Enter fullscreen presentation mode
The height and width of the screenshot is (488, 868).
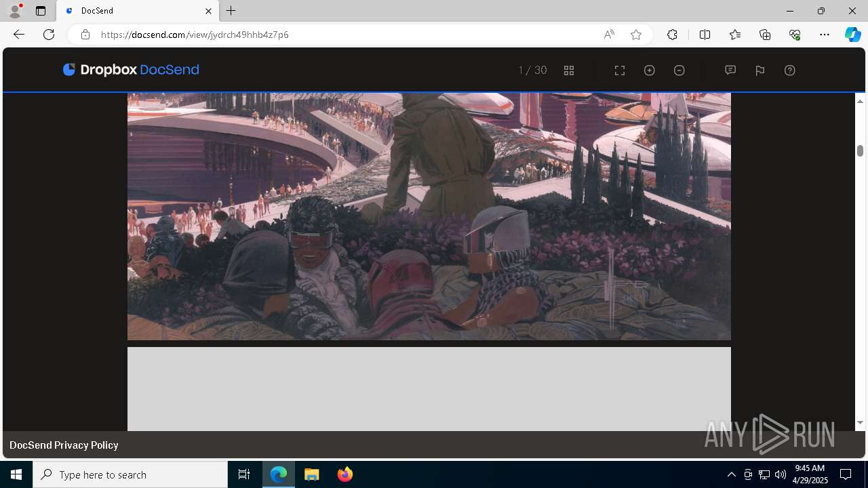(x=620, y=70)
